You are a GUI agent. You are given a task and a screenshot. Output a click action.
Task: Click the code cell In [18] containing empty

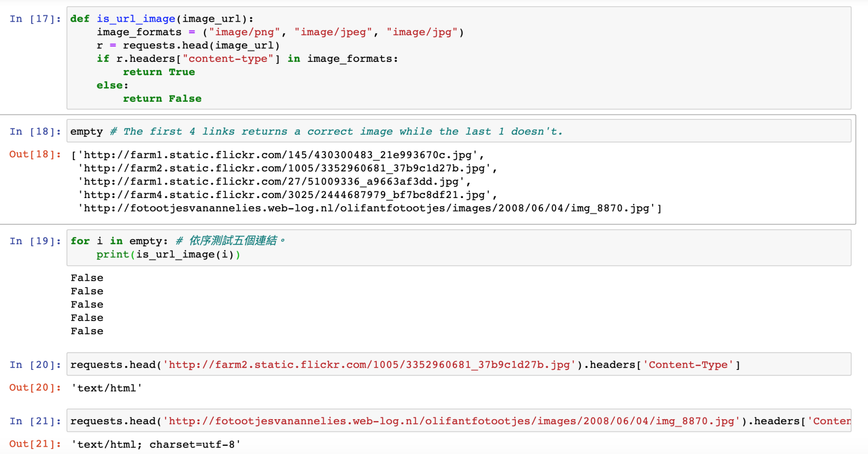click(x=459, y=131)
